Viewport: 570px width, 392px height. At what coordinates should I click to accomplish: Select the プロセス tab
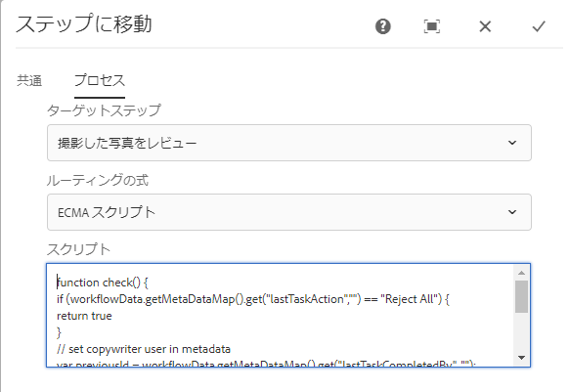coord(100,80)
